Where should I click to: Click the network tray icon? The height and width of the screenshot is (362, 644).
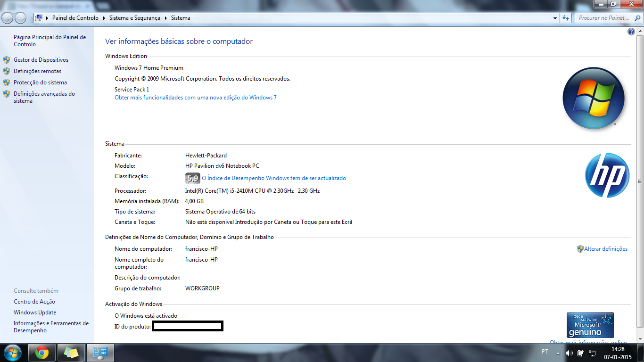tap(592, 353)
